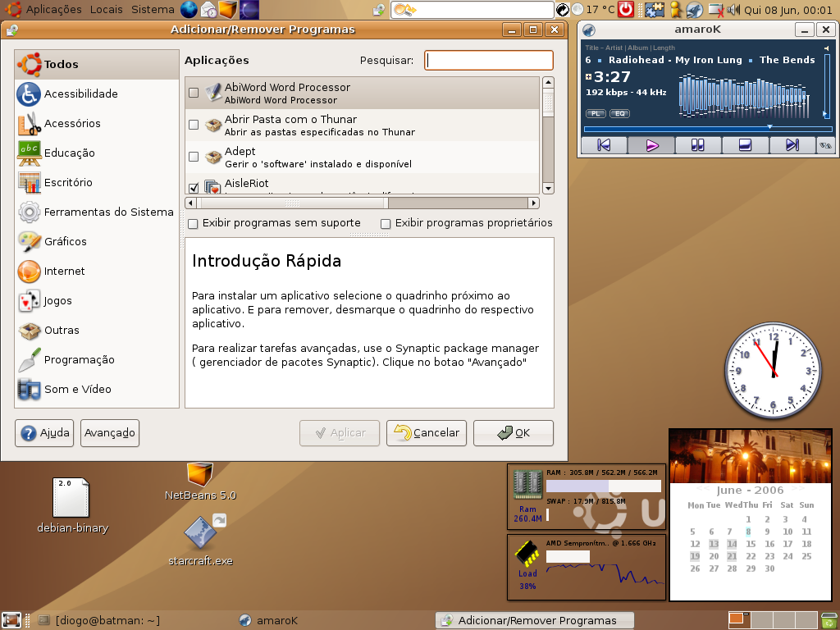Pause playback in amaroK
The width and height of the screenshot is (840, 630).
[698, 145]
